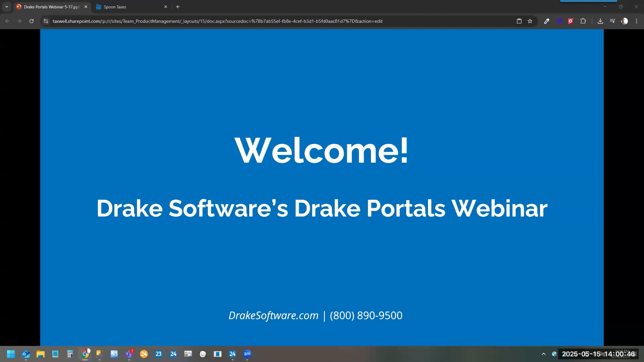
Task: Copy the page link via the clipboard icon
Action: (519, 21)
